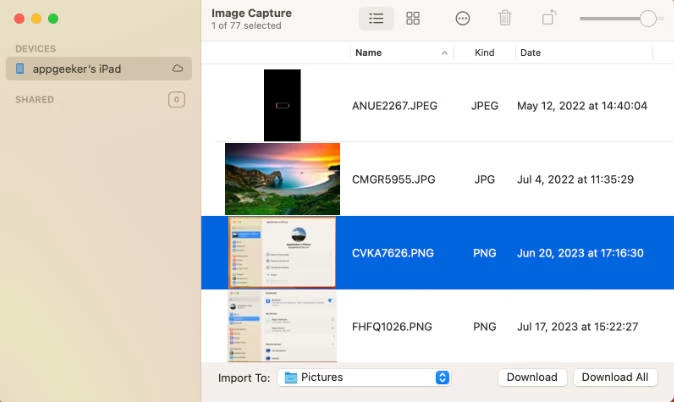Screen dimensions: 674x402
Task: Click the rotate image icon
Action: click(x=549, y=19)
